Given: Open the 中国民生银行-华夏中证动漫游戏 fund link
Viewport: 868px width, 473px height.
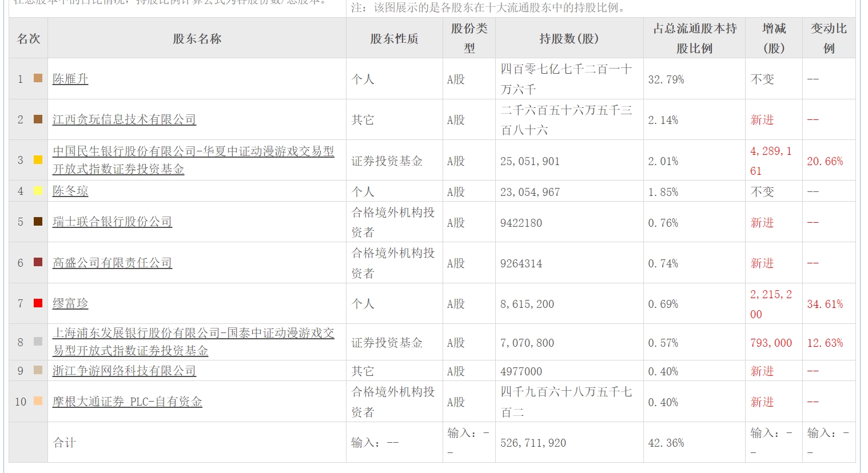Looking at the screenshot, I should pyautogui.click(x=193, y=160).
